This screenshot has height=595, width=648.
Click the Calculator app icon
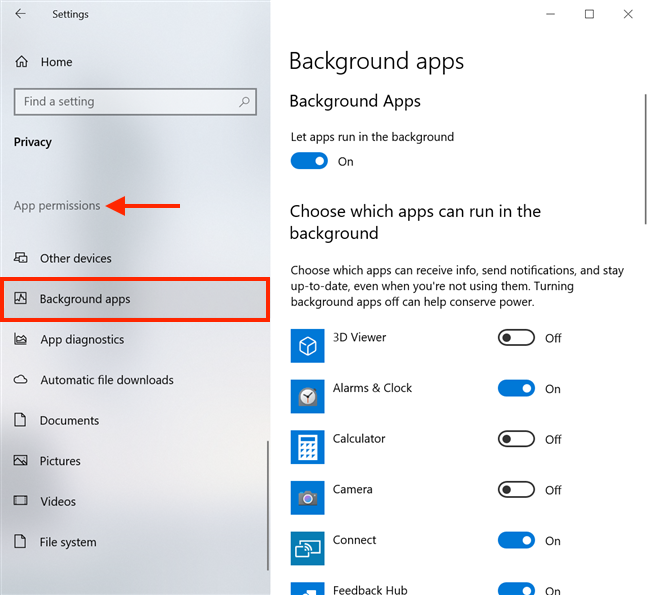tap(307, 447)
